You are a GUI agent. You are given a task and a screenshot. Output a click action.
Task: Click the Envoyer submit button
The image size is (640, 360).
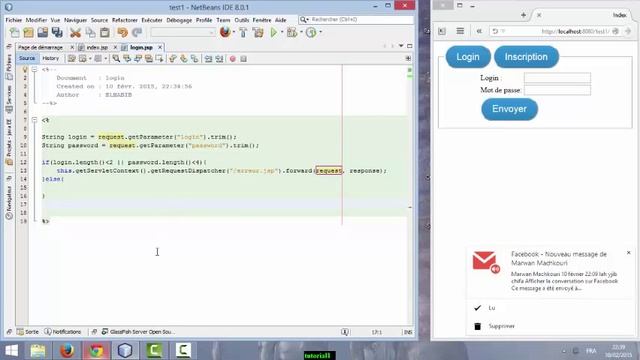click(x=509, y=109)
